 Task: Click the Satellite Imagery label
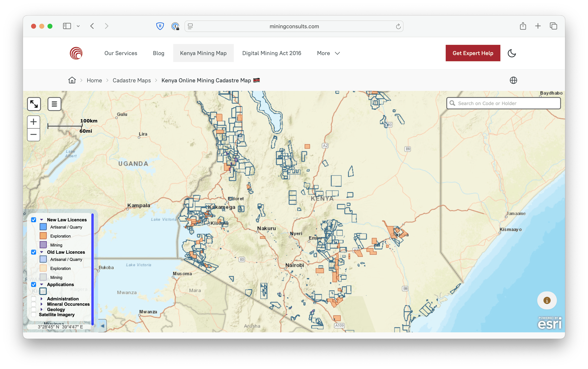coord(57,315)
